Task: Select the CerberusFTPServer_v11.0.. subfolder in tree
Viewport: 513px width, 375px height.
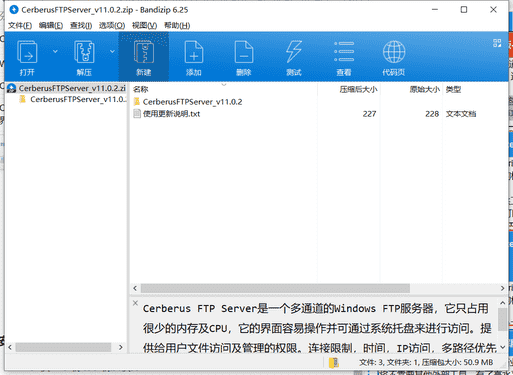Action: tap(78, 99)
